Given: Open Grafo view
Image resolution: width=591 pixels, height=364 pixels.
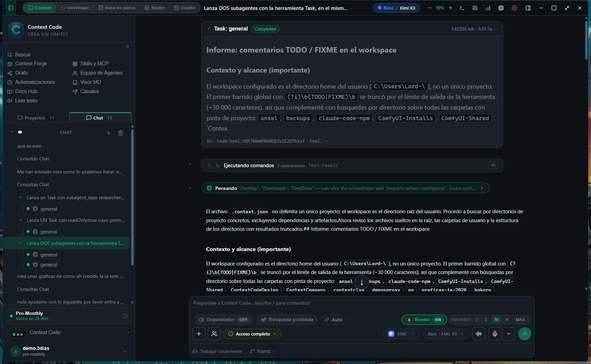Looking at the screenshot, I should pyautogui.click(x=18, y=73).
